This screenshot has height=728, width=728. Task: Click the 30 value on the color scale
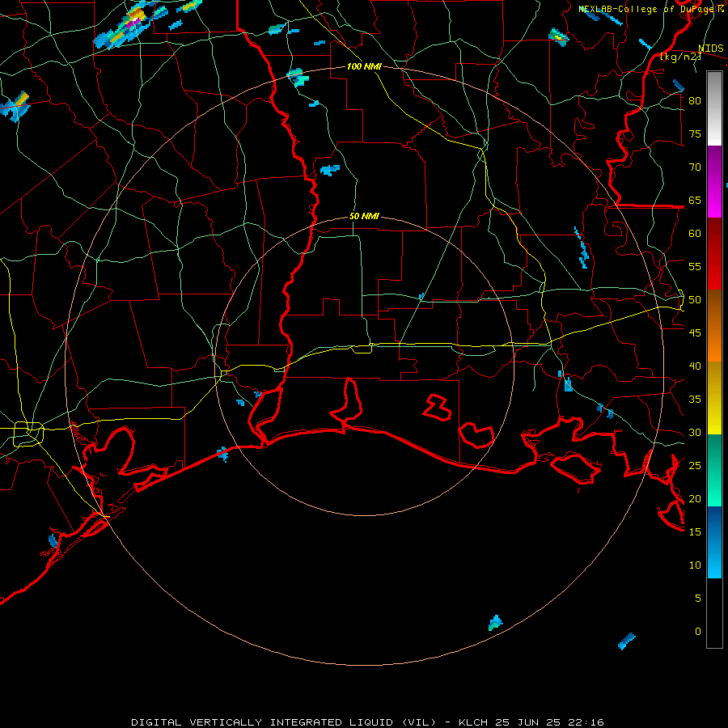point(695,432)
